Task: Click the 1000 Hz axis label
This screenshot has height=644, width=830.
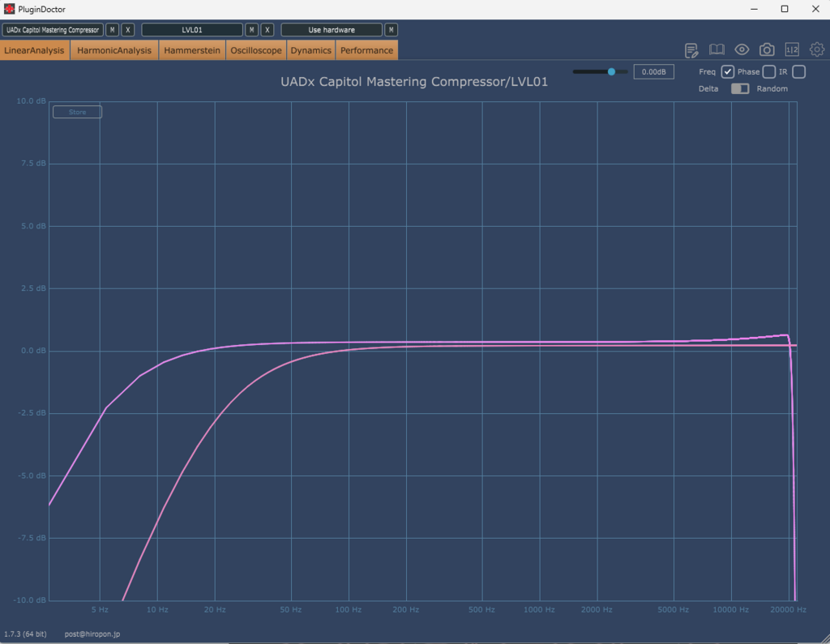Action: (x=539, y=610)
